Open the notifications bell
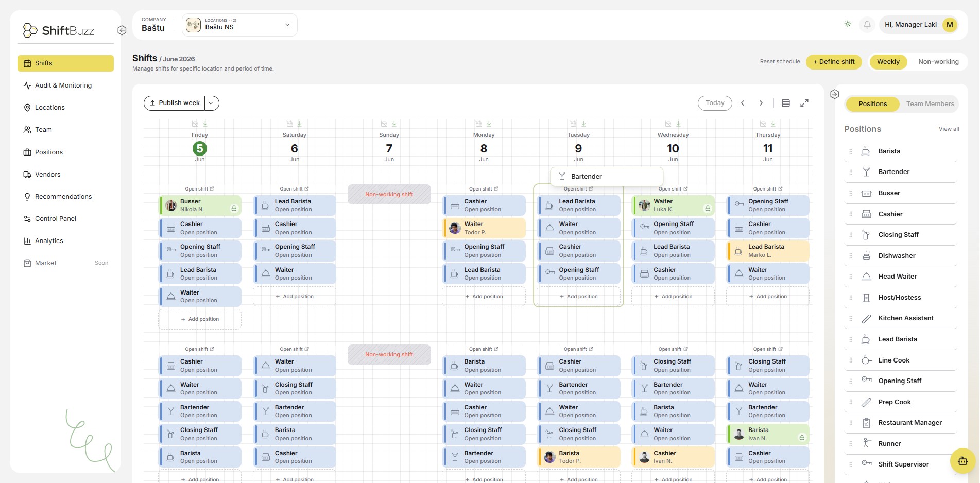This screenshot has height=483, width=980. point(867,25)
